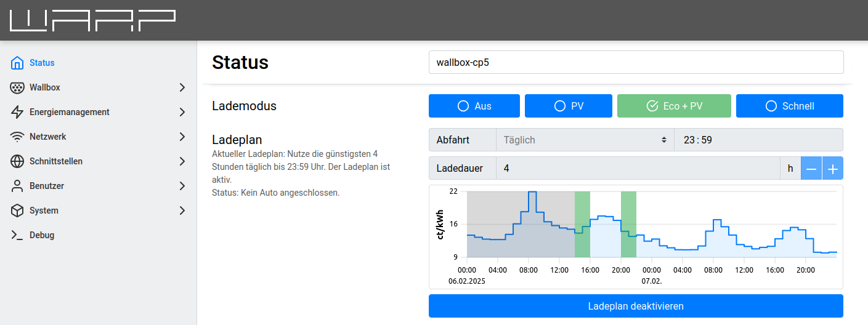868x325 pixels.
Task: Open the Abfahrt Täglich dropdown
Action: pyautogui.click(x=585, y=140)
